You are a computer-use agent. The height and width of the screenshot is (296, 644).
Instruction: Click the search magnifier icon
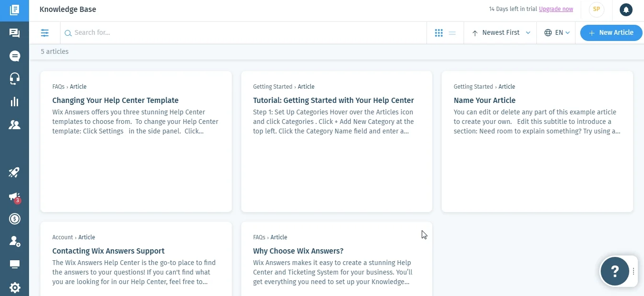pyautogui.click(x=68, y=33)
